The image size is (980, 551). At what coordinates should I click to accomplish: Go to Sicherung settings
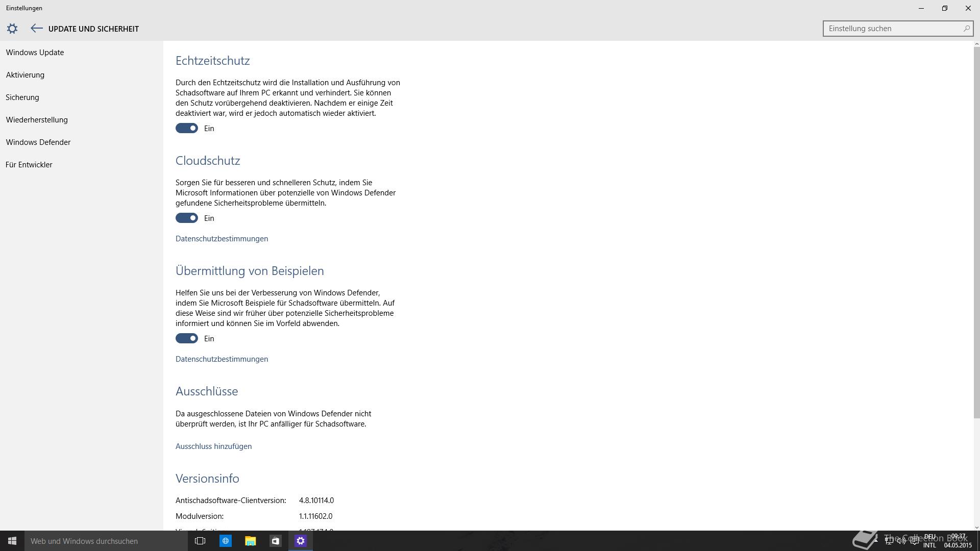pos(22,97)
